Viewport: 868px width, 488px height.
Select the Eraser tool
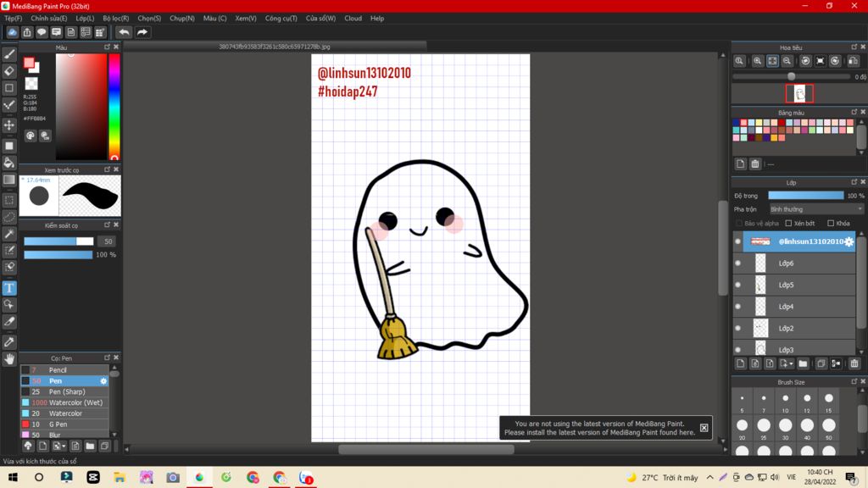(9, 71)
